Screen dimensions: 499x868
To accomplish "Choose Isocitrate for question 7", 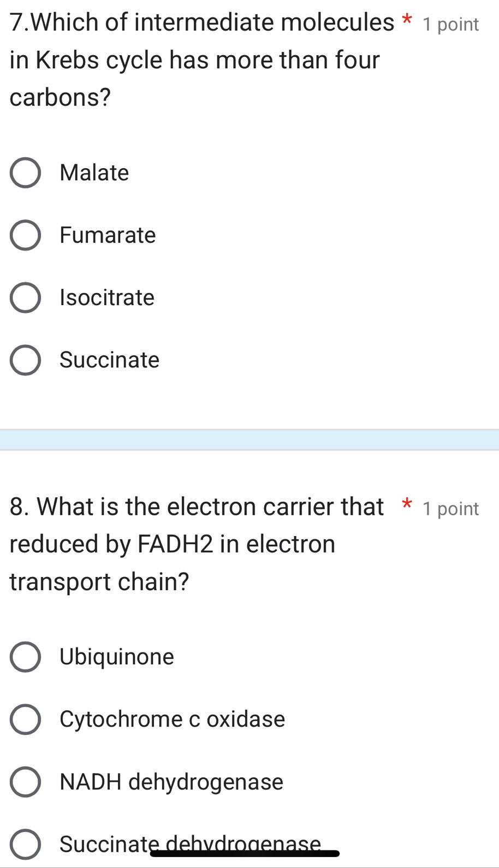I will point(25,297).
